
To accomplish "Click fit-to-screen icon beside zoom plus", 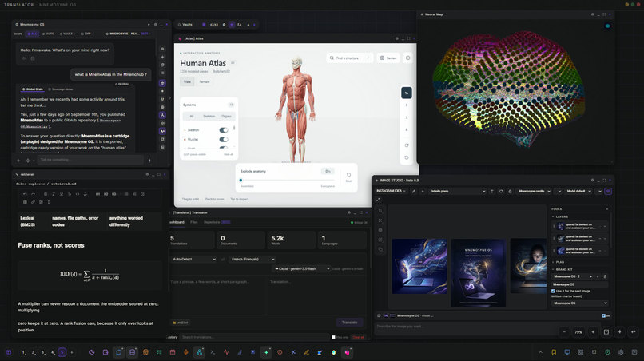I will click(x=606, y=331).
